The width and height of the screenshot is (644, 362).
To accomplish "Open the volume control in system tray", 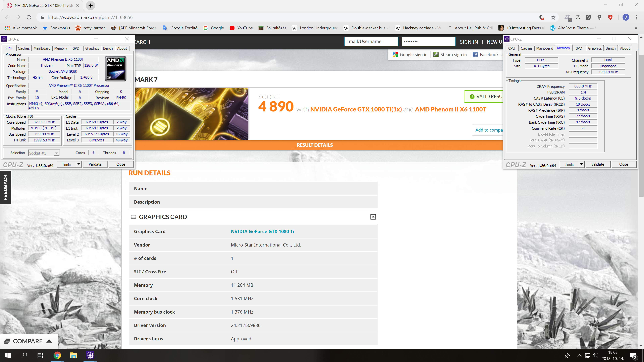I will [595, 355].
